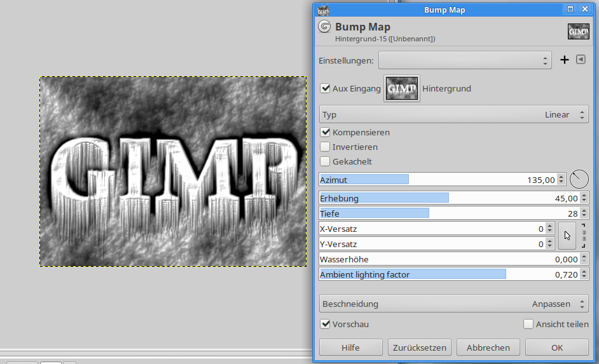The width and height of the screenshot is (599, 364).
Task: Click the Aux input Hintergrund layer thumbnail button
Action: [402, 88]
